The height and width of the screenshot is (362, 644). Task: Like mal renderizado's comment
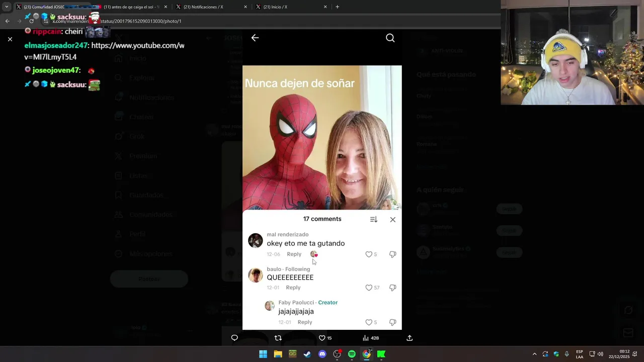click(x=369, y=254)
